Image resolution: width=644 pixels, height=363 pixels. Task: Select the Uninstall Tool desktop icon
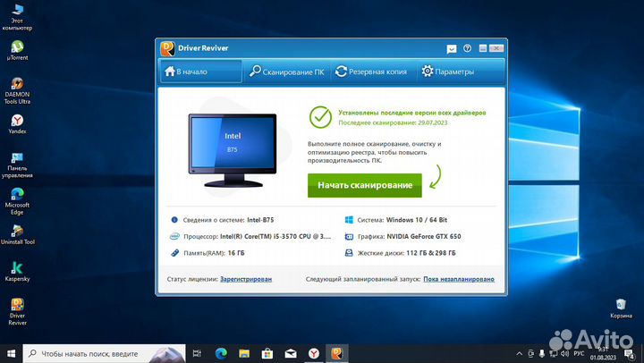coord(17,235)
